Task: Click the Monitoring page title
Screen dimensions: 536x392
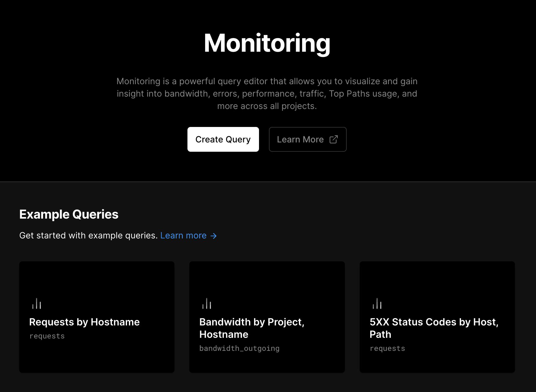Action: [x=267, y=43]
